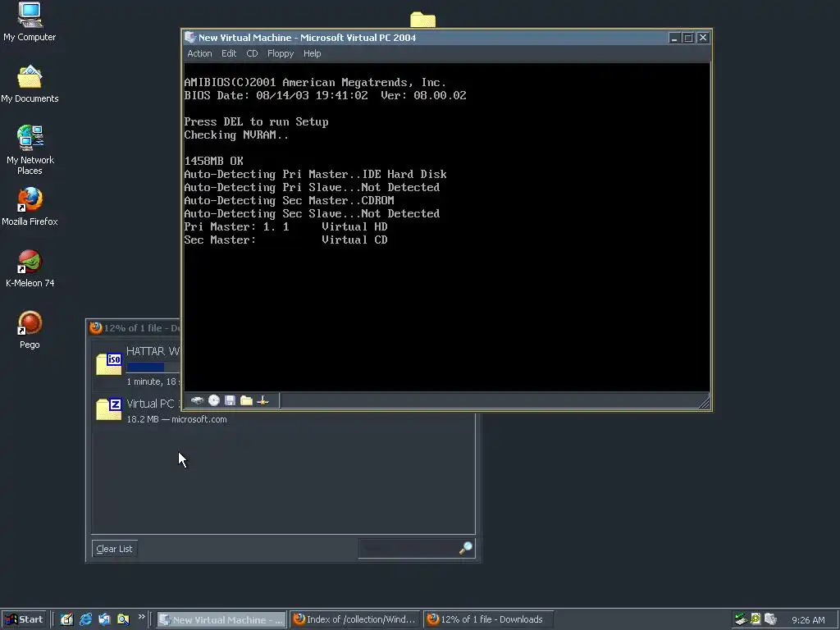Open the CD menu in Virtual PC
Screen dimensions: 840x630
(252, 53)
